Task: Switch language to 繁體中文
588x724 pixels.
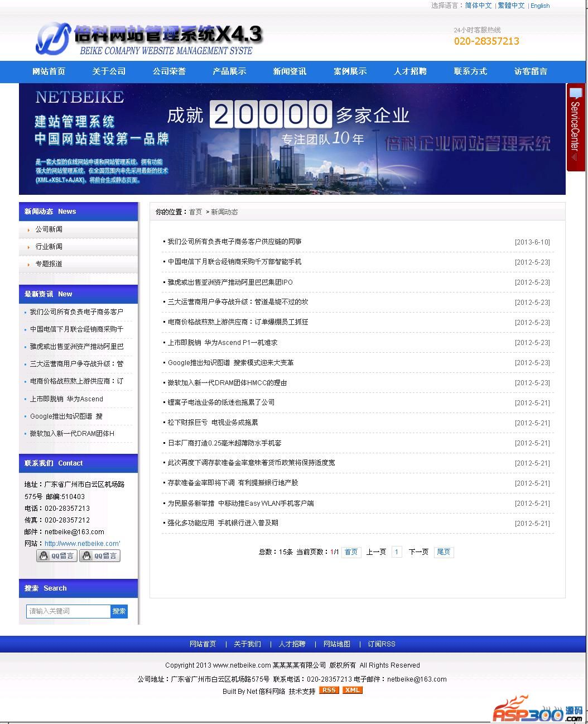Action: pos(511,6)
